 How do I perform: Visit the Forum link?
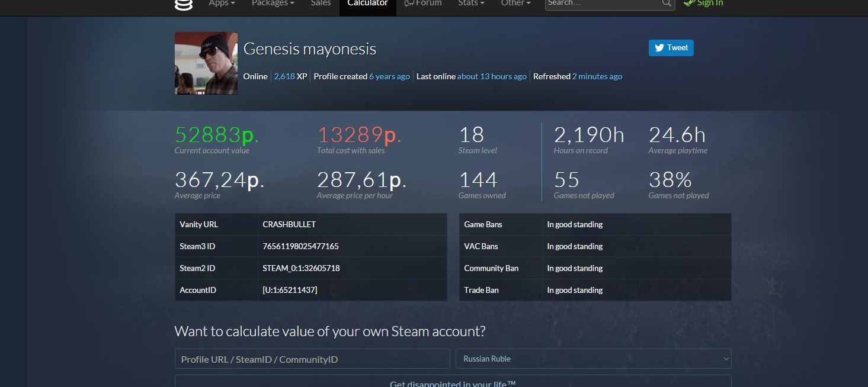423,4
